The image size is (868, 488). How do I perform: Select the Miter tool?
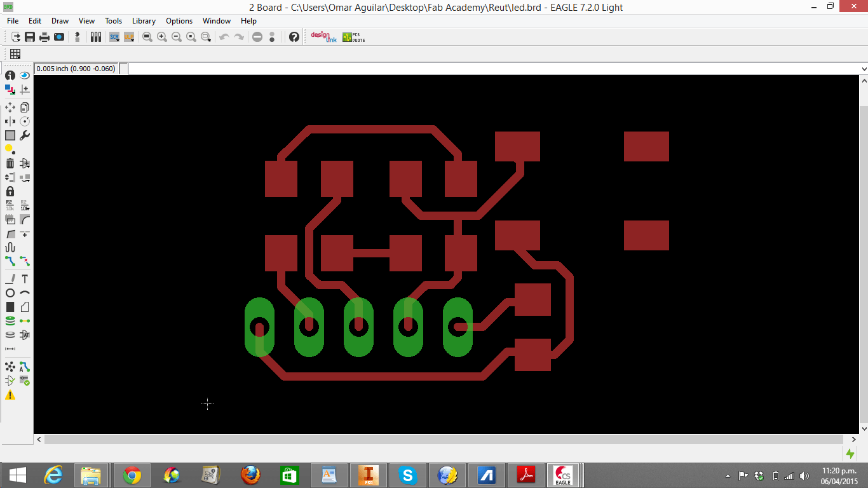[25, 219]
